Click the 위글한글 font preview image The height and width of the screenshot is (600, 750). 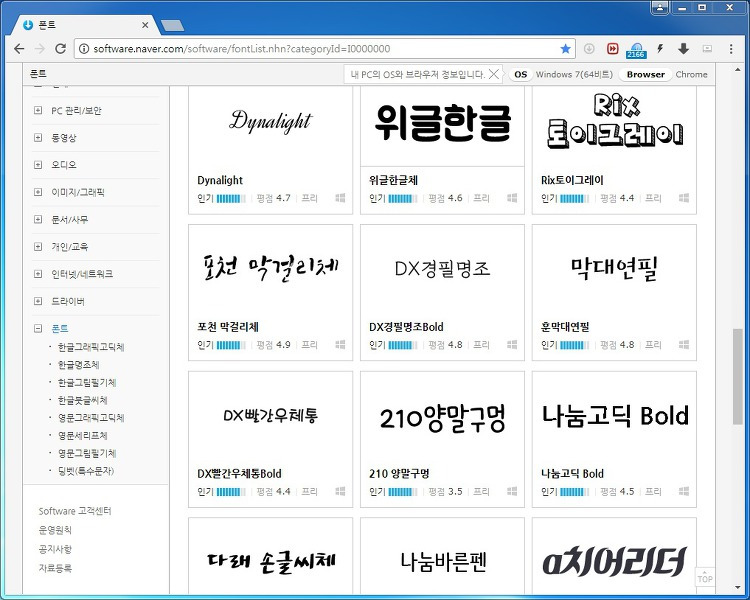click(x=442, y=123)
